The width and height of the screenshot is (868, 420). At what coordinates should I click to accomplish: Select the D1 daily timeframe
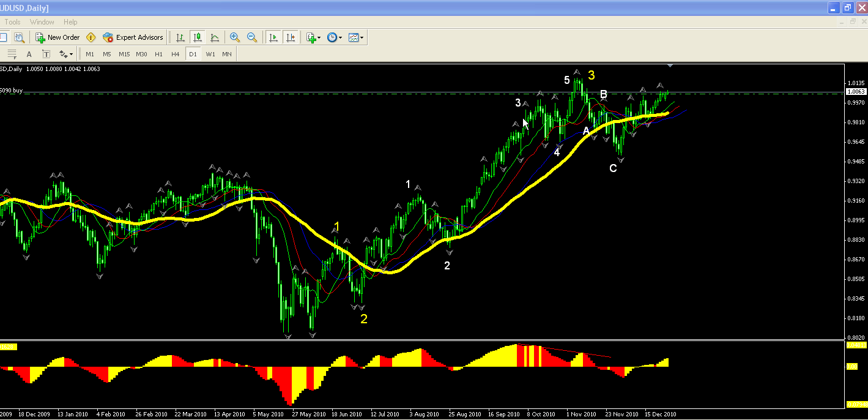point(193,54)
